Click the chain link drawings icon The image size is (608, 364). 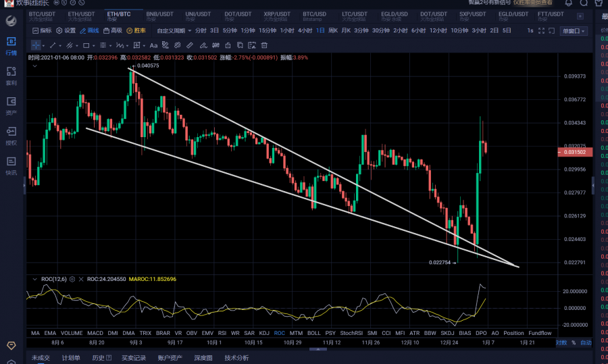(177, 45)
